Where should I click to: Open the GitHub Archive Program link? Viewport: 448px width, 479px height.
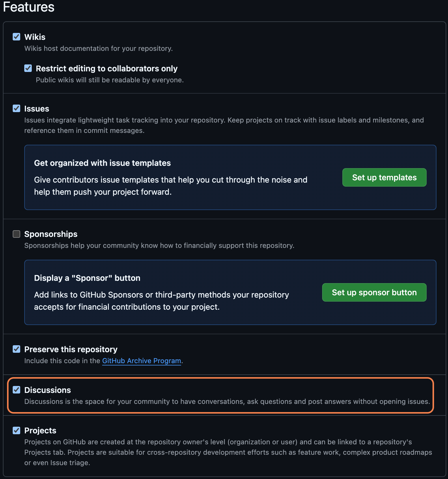coord(141,361)
